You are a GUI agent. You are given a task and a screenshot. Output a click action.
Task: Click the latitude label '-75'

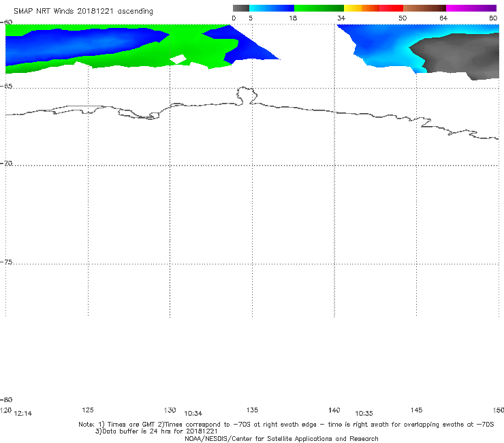(x=6, y=262)
